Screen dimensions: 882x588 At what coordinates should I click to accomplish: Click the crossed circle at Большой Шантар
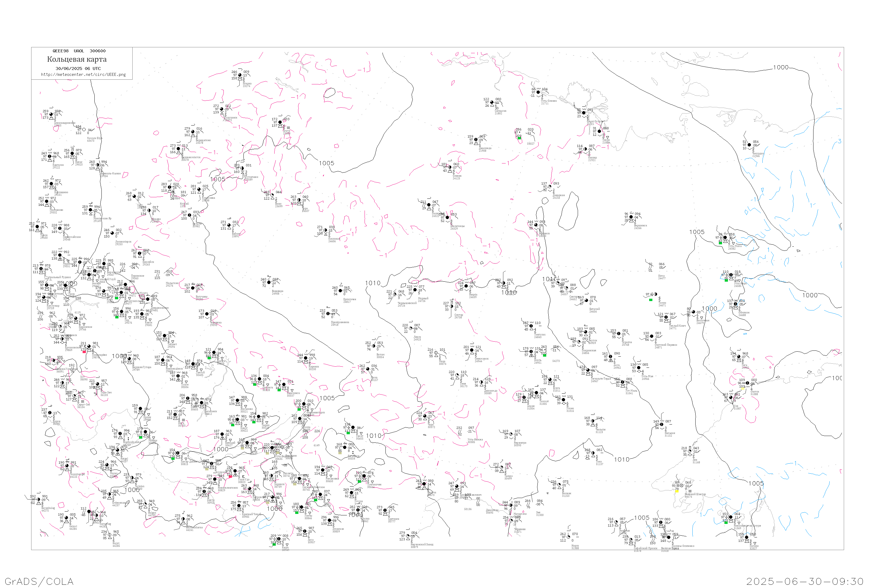pyautogui.click(x=682, y=486)
